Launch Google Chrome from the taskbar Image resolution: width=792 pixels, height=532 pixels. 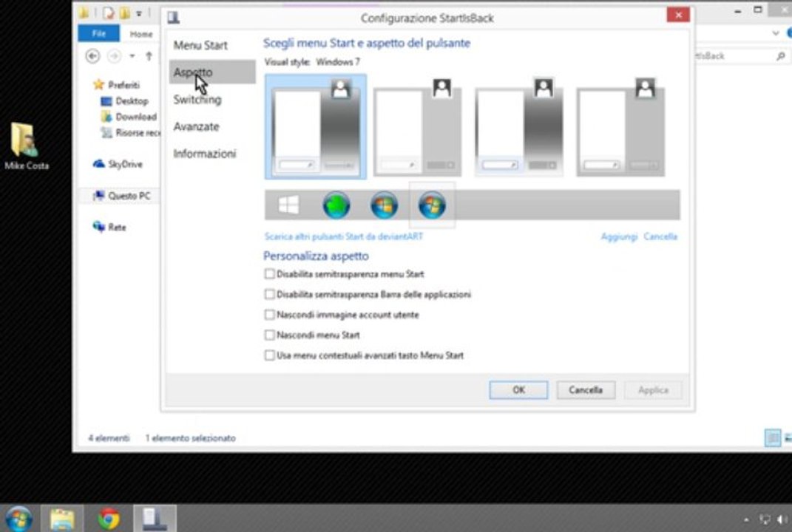click(109, 519)
